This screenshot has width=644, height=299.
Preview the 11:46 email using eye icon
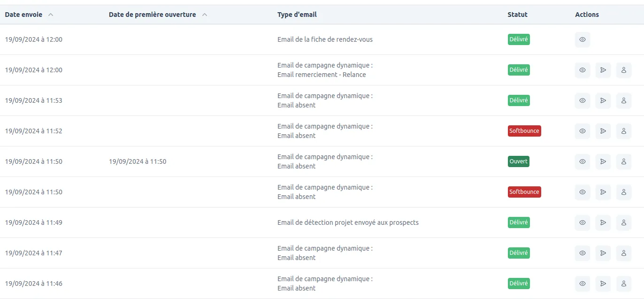(x=583, y=284)
